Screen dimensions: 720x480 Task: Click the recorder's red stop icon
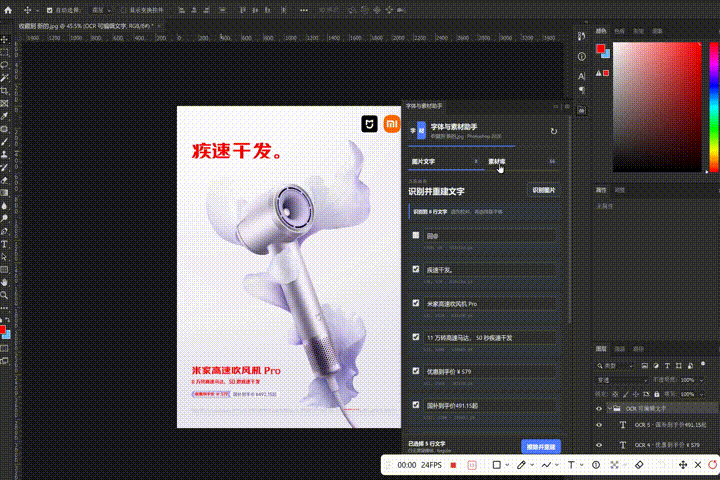tap(453, 465)
